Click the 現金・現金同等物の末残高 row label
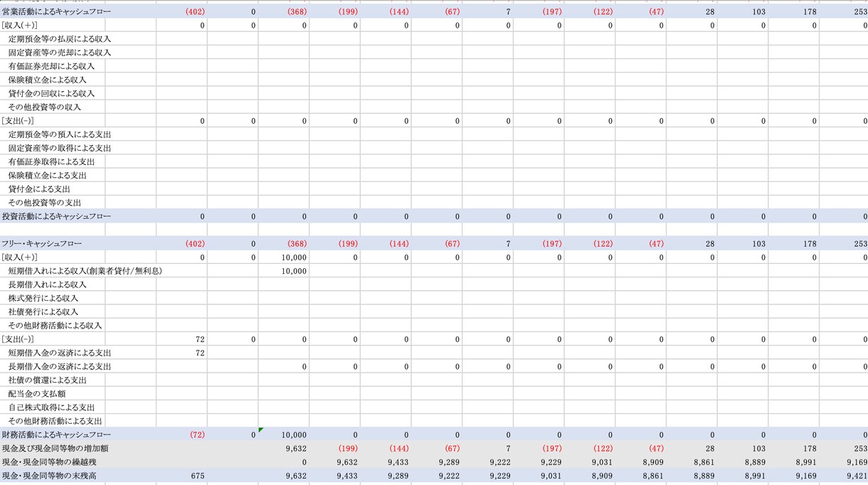This screenshot has height=485, width=868. pos(49,475)
